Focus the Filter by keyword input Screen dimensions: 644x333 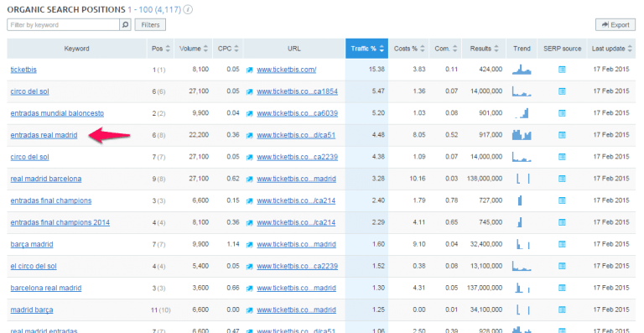coord(64,25)
